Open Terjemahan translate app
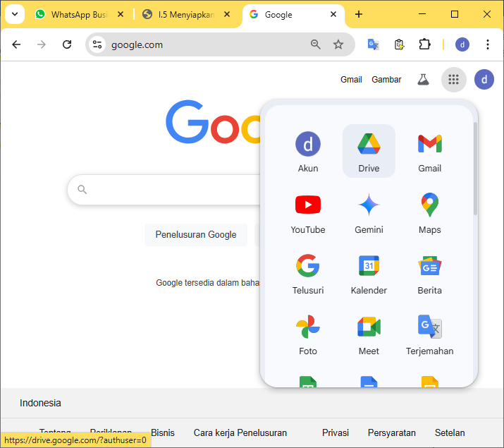504x448 pixels. [429, 333]
